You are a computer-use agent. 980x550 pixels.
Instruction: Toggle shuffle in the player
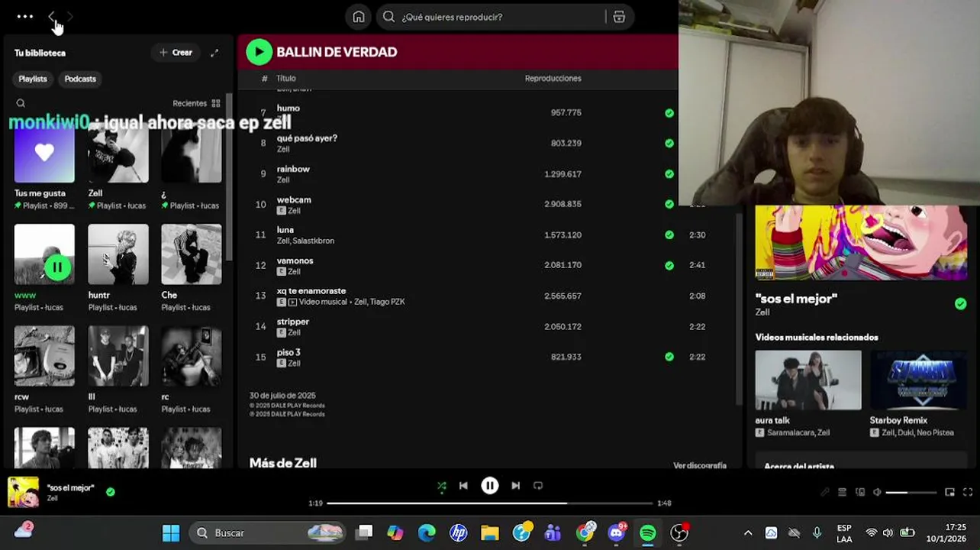441,486
